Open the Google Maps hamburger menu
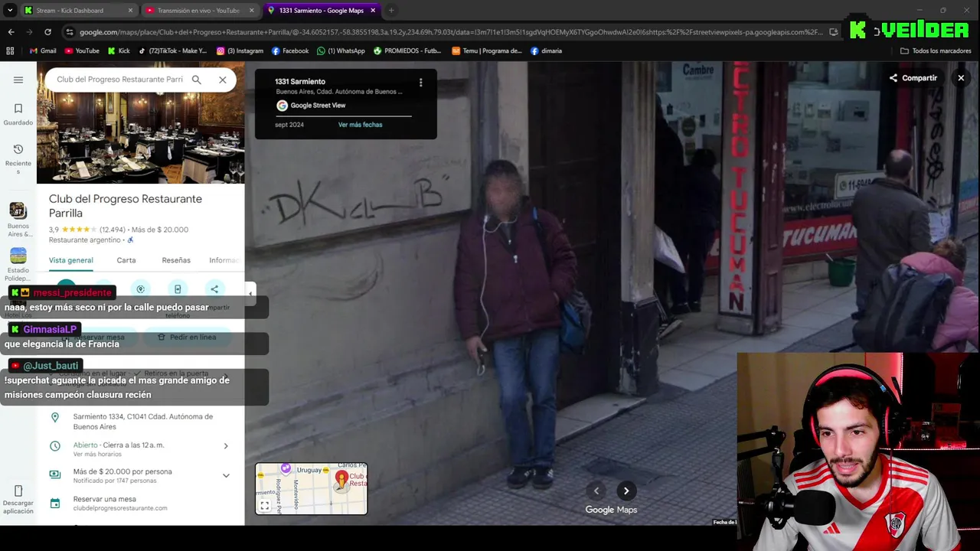The image size is (980, 551). coord(18,80)
